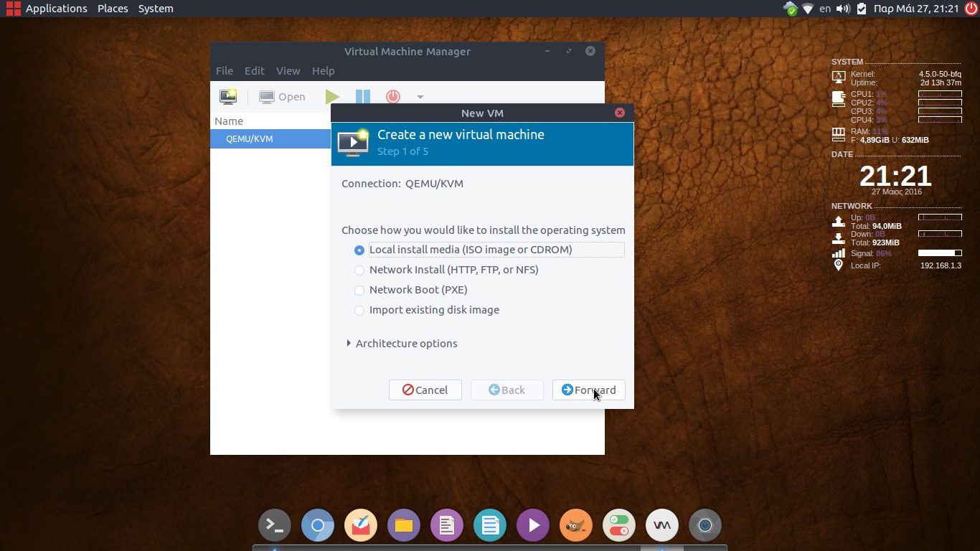Click the new virtual machine toolbar icon

(x=228, y=97)
